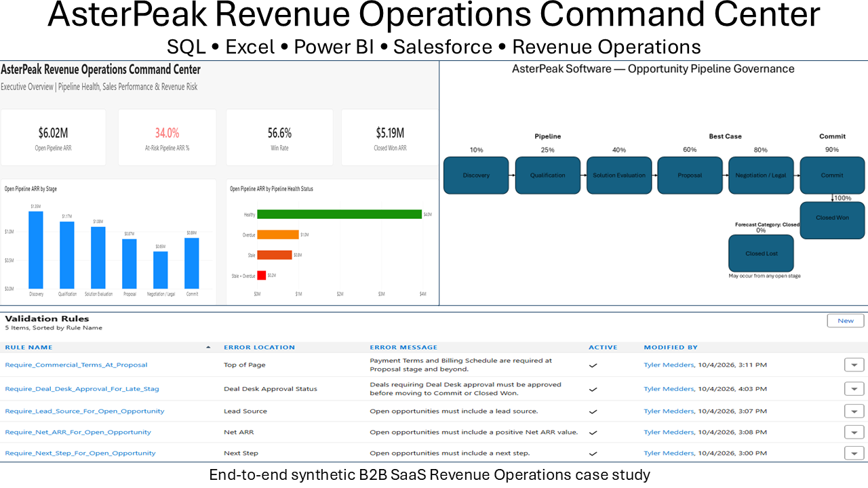868x488 pixels.
Task: Select the Closed Won stage box
Action: (x=833, y=220)
